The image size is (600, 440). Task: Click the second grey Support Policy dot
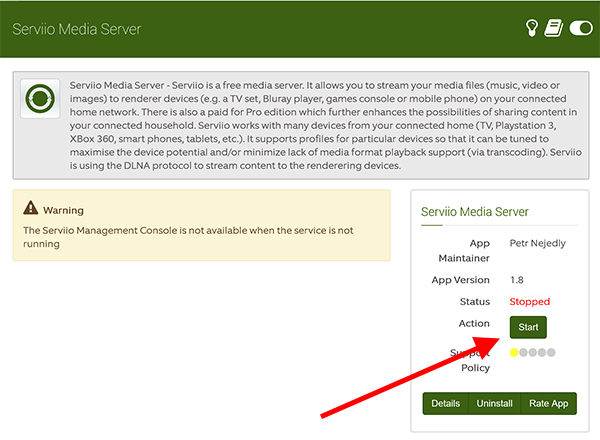(x=533, y=352)
